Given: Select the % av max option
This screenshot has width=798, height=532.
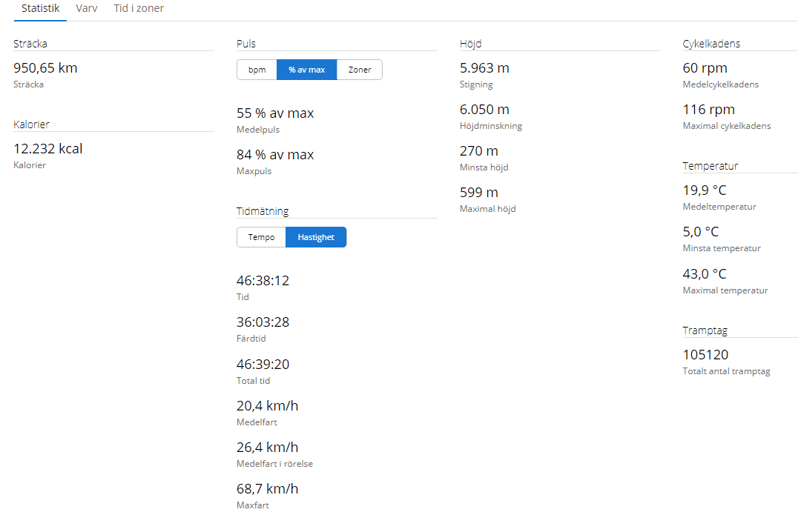Looking at the screenshot, I should point(307,70).
